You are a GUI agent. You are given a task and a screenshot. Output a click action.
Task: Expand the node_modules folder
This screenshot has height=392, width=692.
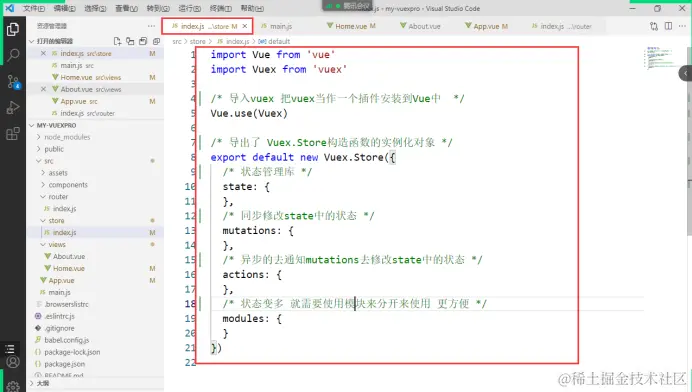(67, 137)
